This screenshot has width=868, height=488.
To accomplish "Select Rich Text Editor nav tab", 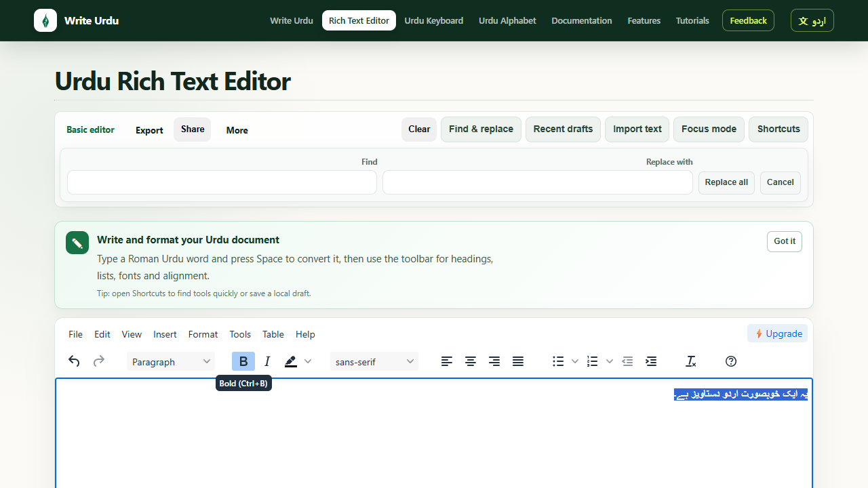I will pyautogui.click(x=359, y=20).
